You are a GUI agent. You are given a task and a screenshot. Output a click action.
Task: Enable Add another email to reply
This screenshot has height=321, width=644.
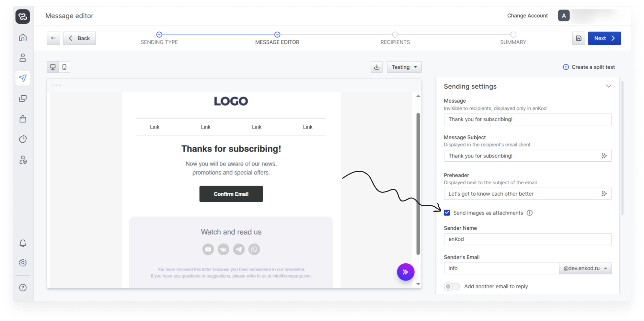(x=452, y=286)
